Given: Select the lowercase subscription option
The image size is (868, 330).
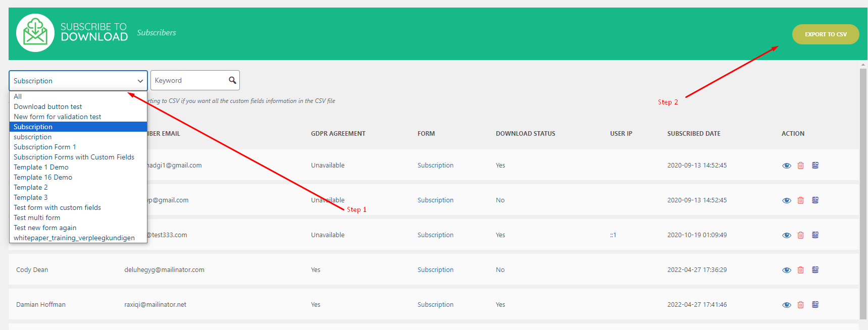Looking at the screenshot, I should point(78,137).
